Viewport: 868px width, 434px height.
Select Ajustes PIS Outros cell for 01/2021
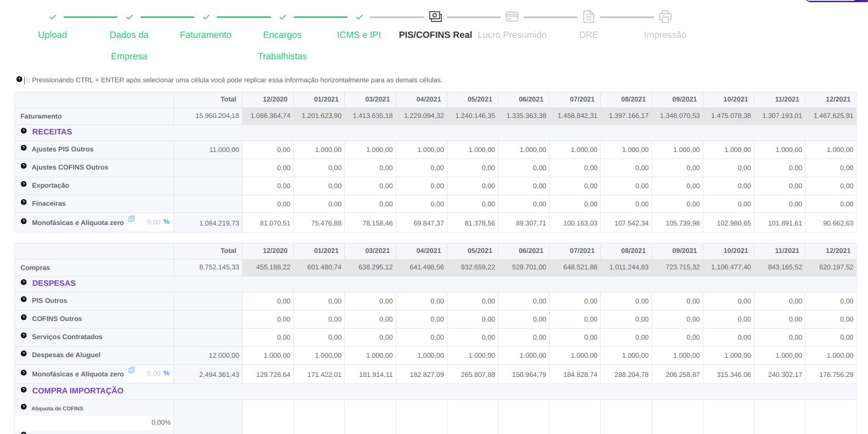point(319,150)
